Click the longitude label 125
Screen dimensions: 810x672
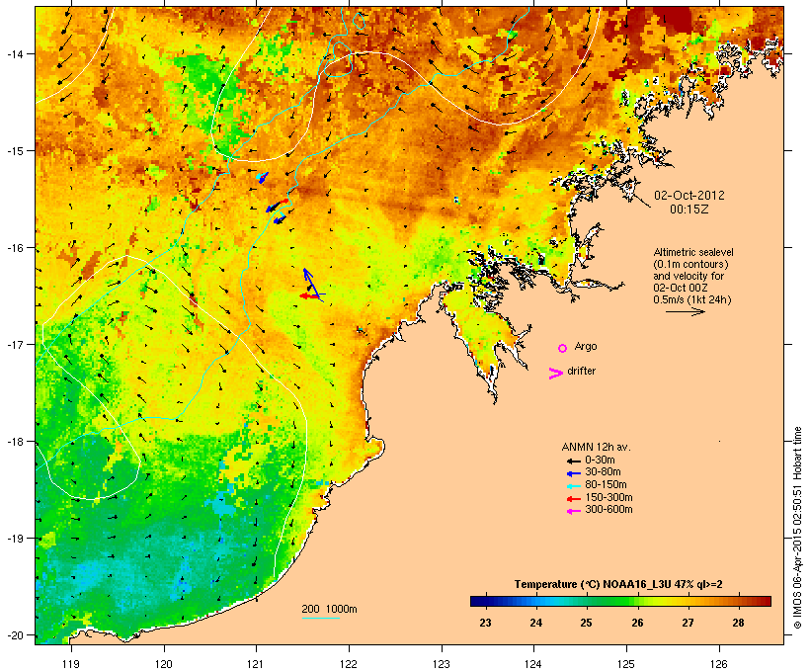(626, 664)
